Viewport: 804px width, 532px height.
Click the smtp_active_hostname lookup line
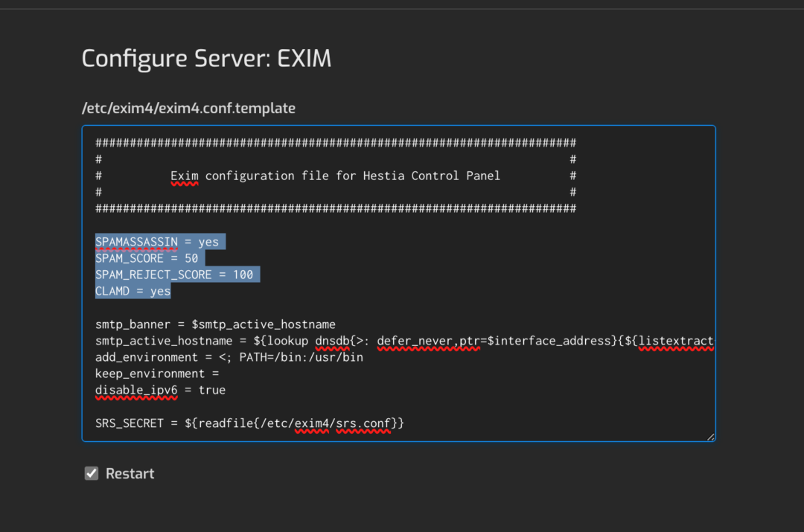click(404, 341)
